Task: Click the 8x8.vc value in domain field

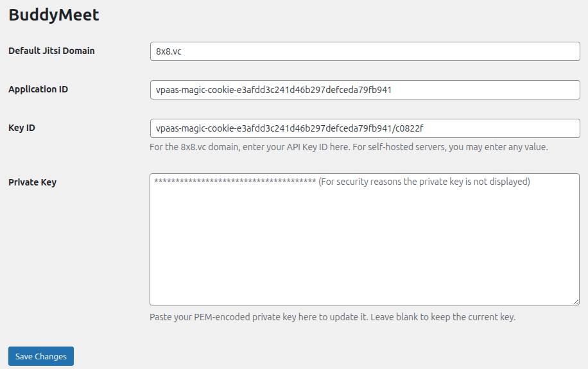Action: (169, 51)
